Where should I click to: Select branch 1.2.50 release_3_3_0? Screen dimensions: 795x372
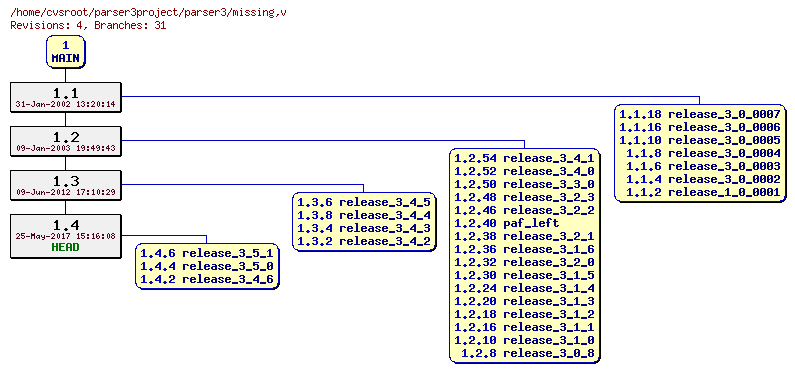[x=524, y=184]
